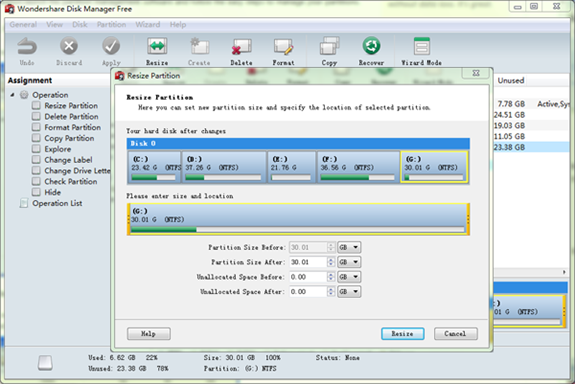Click the Resize button in dialog
Image resolution: width=575 pixels, height=384 pixels.
[x=403, y=334]
